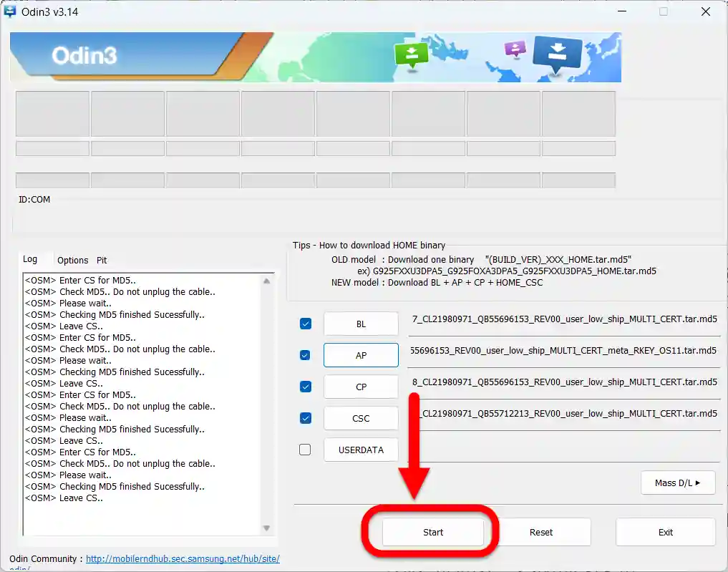
Task: Click the last '<OSM> Leave CS..' log line
Action: point(64,498)
